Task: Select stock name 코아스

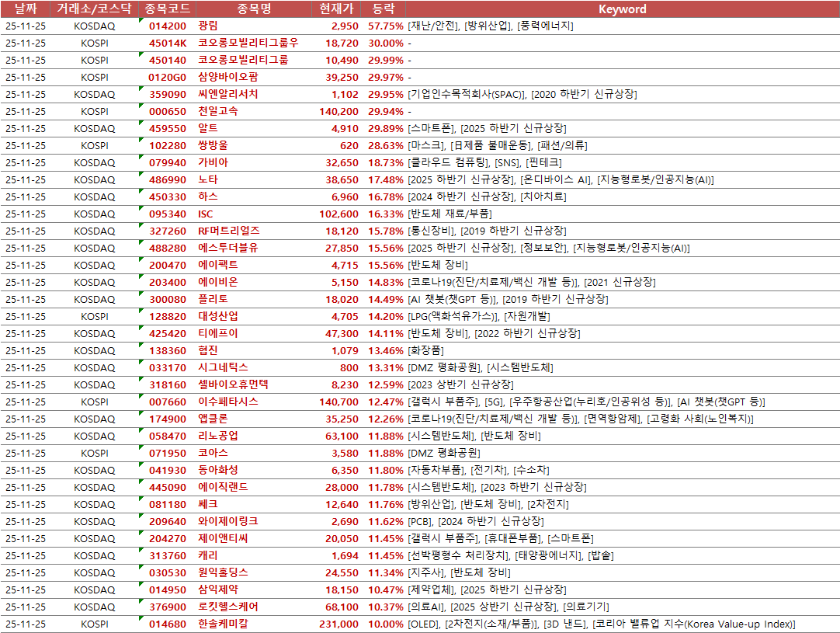Action: pyautogui.click(x=213, y=453)
